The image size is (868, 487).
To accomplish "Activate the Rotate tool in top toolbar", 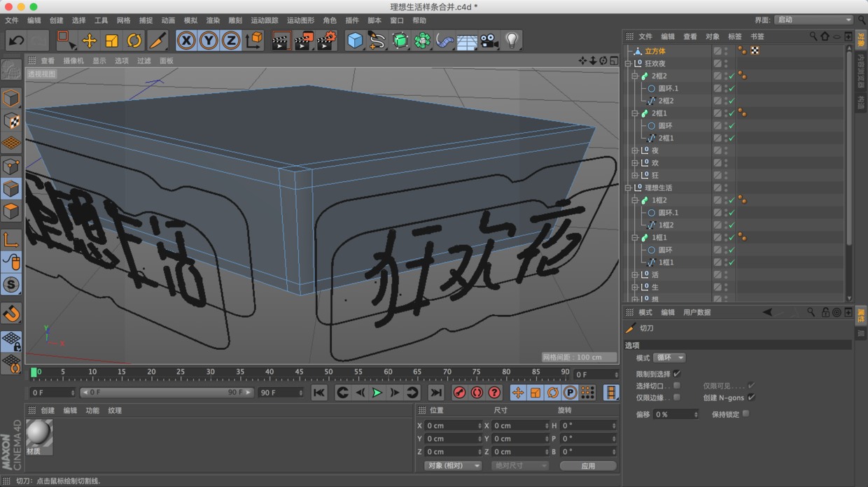I will (134, 41).
